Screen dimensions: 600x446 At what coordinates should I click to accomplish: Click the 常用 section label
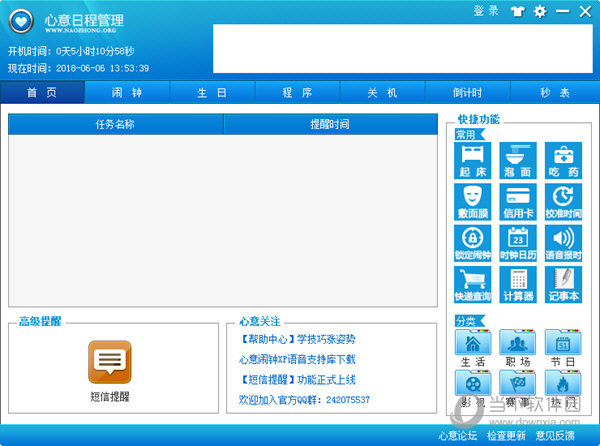coord(469,135)
